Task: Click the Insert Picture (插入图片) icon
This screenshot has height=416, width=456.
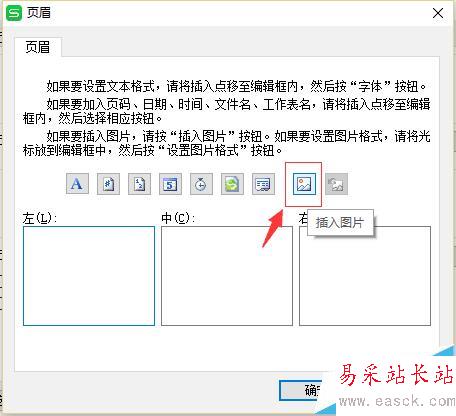Action: click(x=304, y=184)
